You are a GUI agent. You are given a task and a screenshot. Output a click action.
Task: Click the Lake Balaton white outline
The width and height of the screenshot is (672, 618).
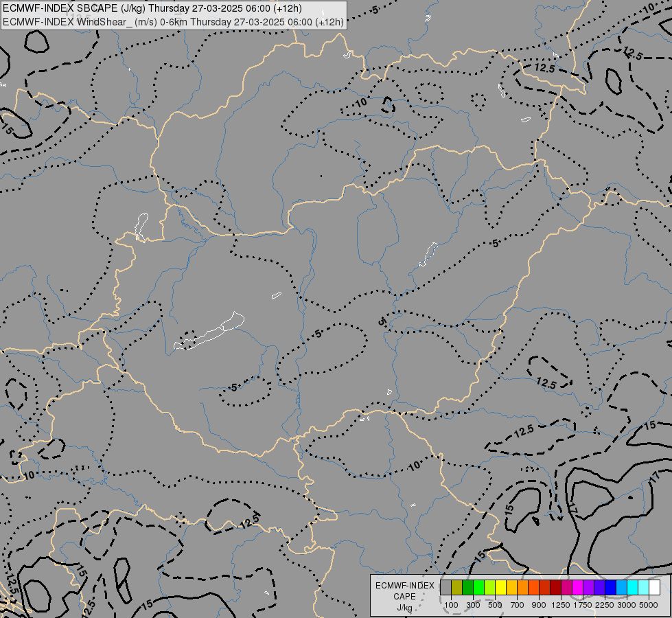(x=209, y=332)
